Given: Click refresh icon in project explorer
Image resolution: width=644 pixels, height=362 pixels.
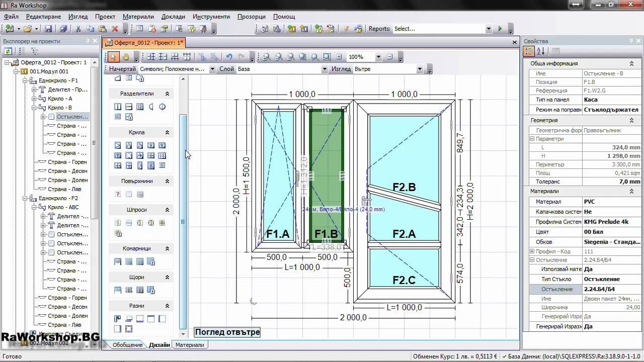Looking at the screenshot, I should coord(8,51).
